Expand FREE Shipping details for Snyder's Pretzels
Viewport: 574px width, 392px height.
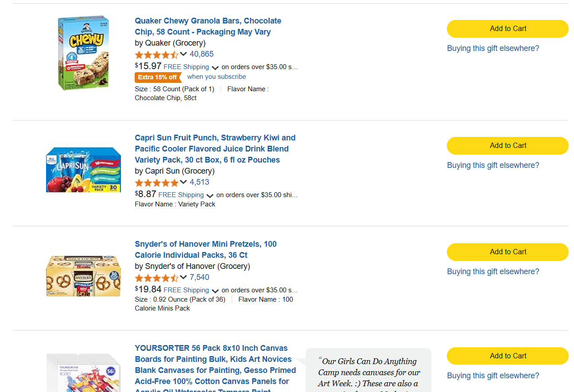[215, 291]
